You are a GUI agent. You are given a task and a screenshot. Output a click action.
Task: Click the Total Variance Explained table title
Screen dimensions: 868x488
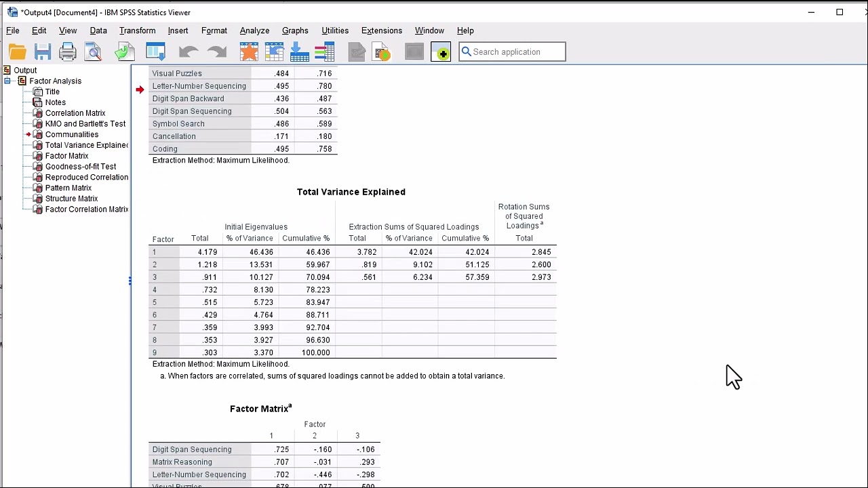351,192
